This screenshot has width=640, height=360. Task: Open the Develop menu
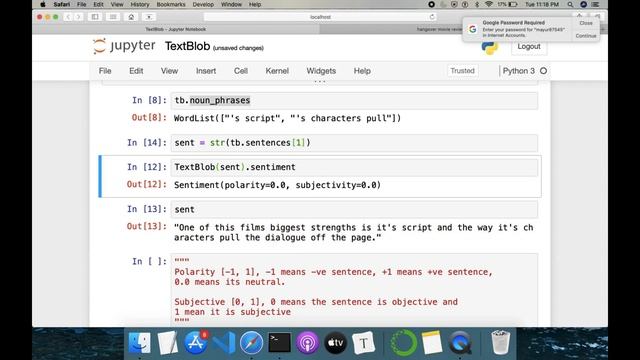click(203, 4)
